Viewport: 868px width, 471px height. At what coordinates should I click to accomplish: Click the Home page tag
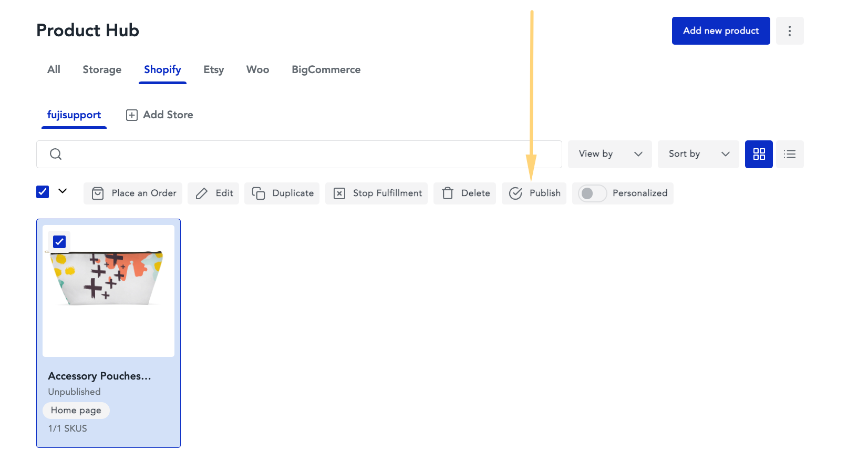[76, 411]
